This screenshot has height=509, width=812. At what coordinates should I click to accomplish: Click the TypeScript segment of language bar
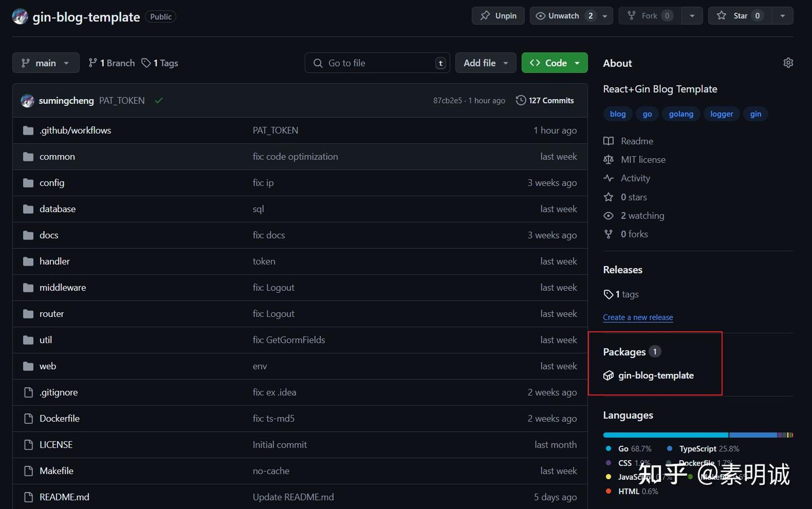click(x=753, y=435)
